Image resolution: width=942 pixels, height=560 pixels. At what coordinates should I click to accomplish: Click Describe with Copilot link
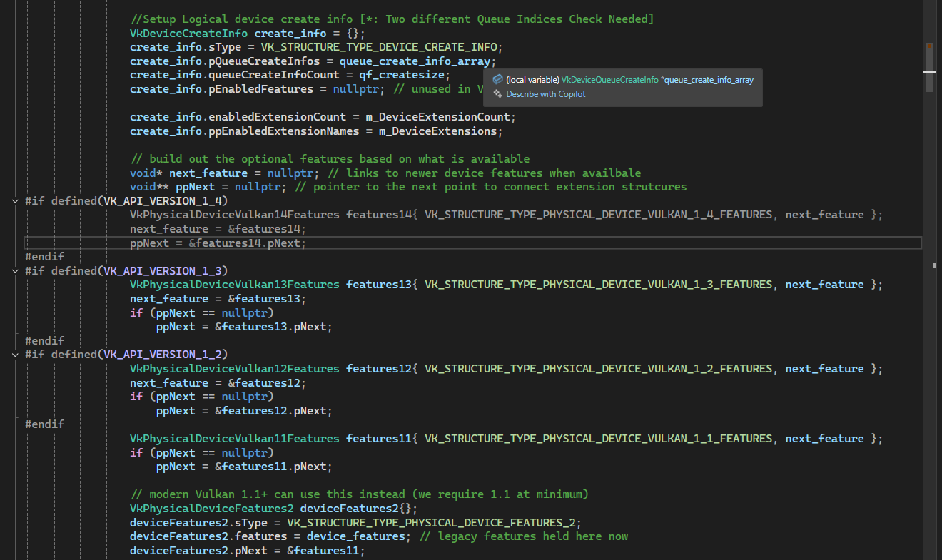click(545, 94)
